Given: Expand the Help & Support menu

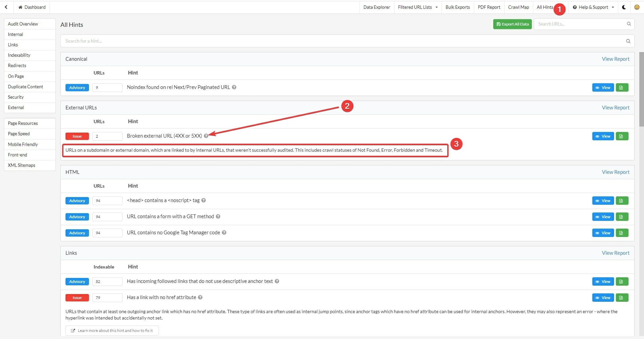Looking at the screenshot, I should [x=593, y=7].
